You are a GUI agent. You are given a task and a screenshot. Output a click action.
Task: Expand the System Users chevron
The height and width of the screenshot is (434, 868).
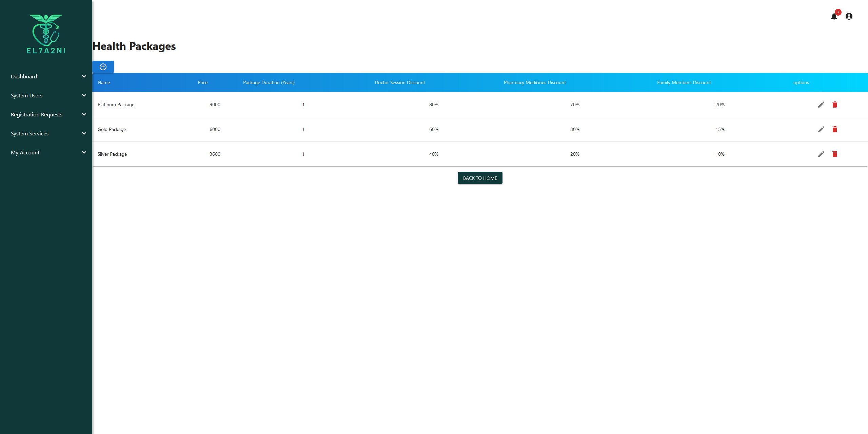[84, 96]
